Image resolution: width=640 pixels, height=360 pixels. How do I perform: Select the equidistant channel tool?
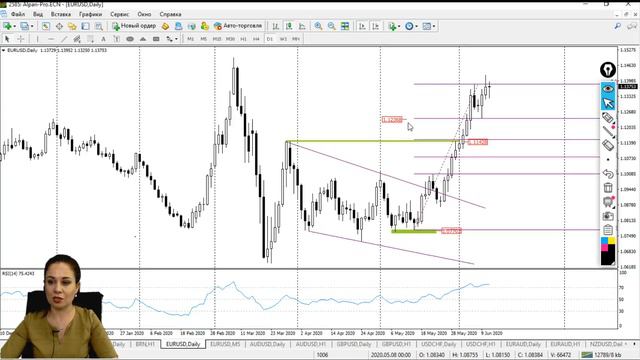pyautogui.click(x=77, y=39)
